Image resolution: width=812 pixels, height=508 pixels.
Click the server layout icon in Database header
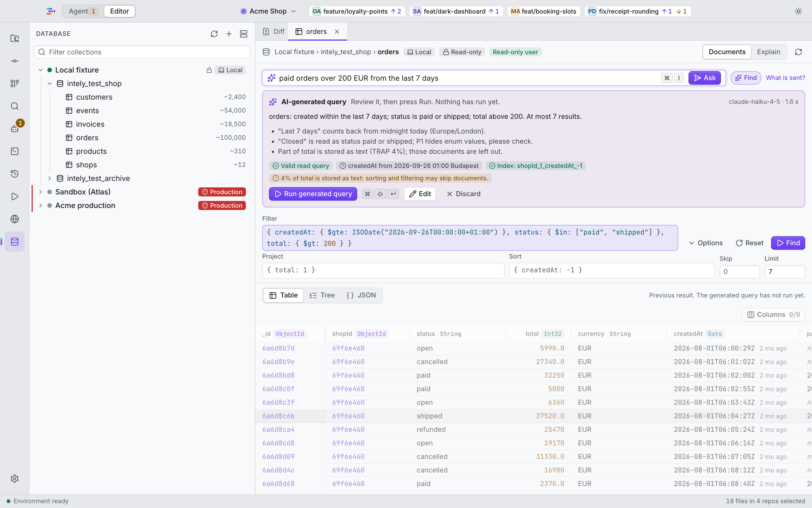244,34
